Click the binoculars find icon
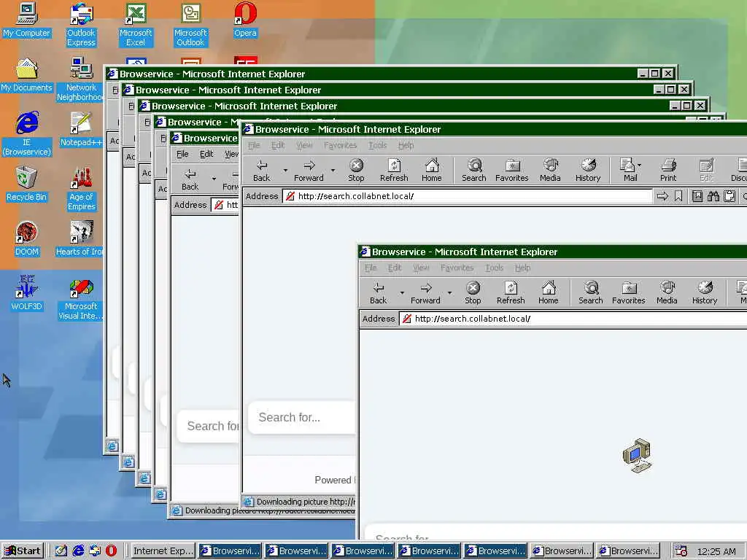This screenshot has width=747, height=560. click(x=713, y=195)
